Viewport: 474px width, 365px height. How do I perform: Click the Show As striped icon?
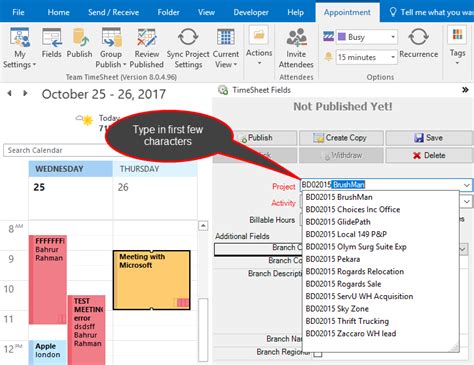[328, 36]
